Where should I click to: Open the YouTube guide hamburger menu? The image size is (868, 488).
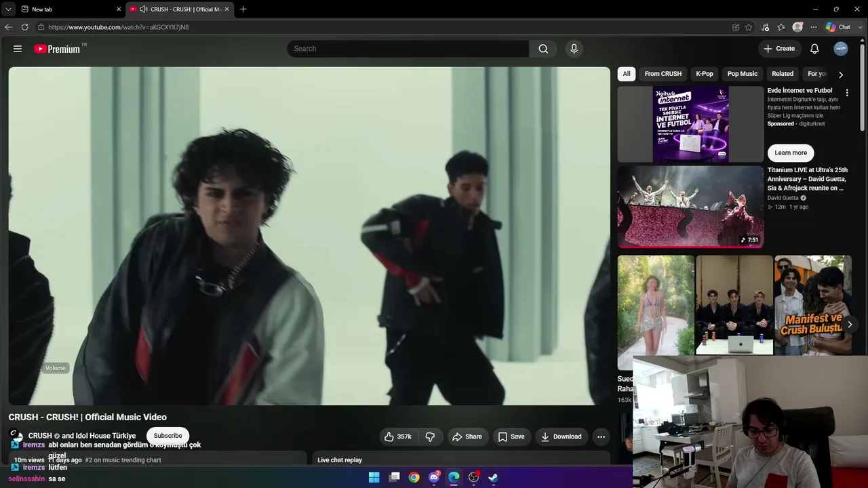click(x=18, y=49)
